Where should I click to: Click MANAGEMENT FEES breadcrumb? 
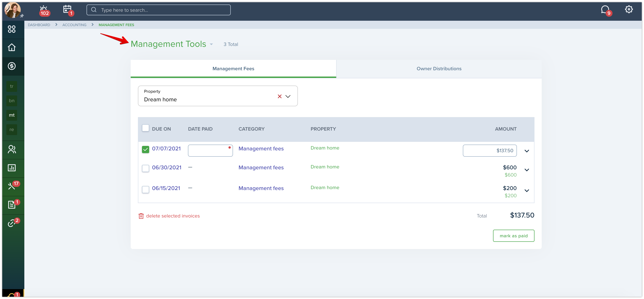point(116,25)
